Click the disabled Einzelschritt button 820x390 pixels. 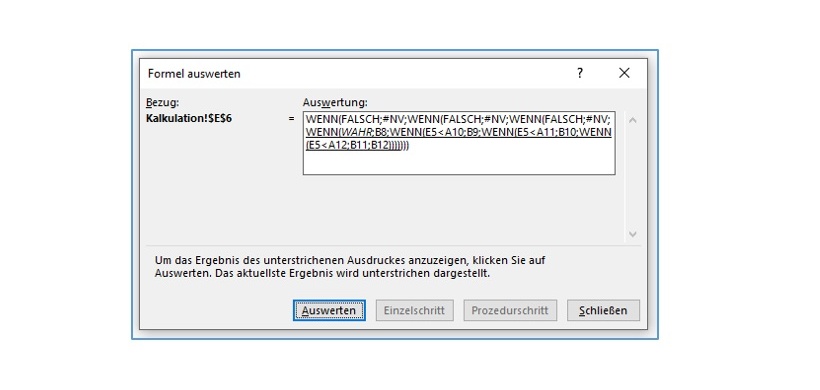click(414, 310)
